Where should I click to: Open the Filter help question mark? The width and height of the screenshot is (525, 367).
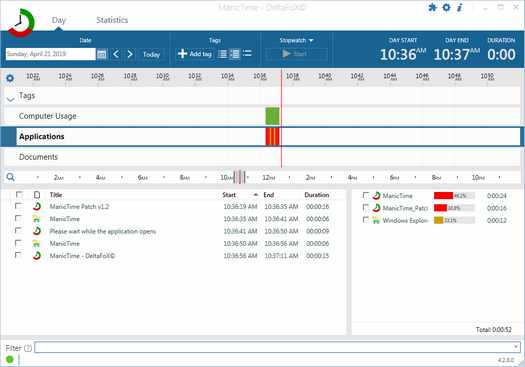pyautogui.click(x=28, y=348)
